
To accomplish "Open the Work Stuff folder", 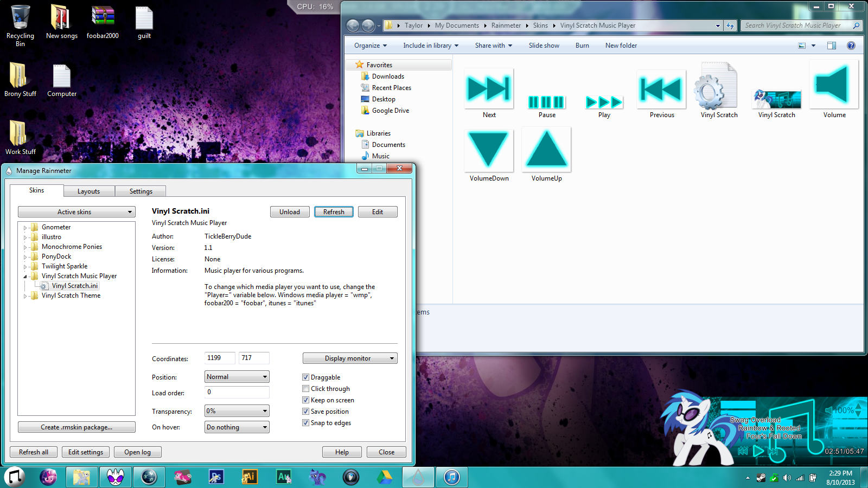I will [x=20, y=138].
